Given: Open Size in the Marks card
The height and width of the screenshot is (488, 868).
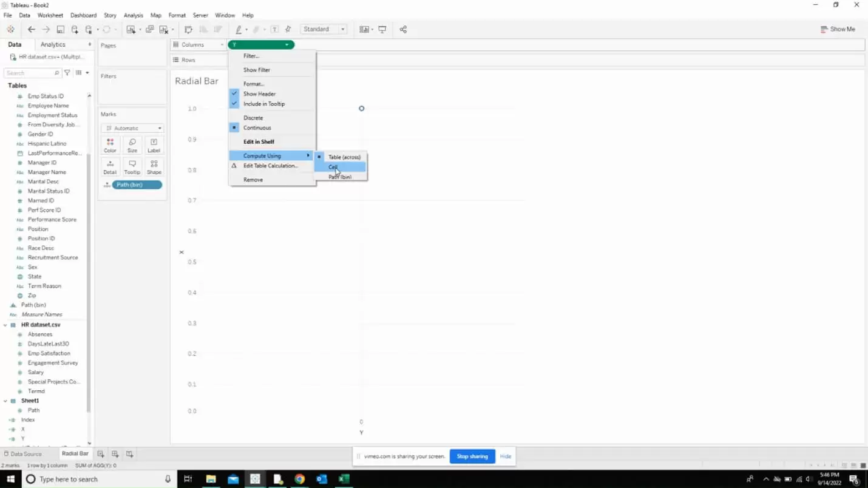Looking at the screenshot, I should point(132,146).
